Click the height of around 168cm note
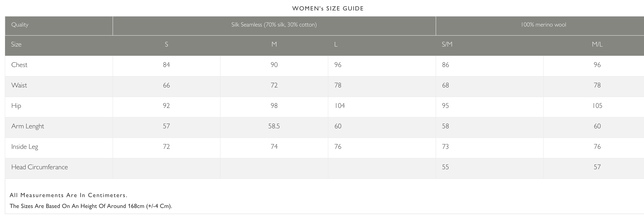 coord(91,206)
